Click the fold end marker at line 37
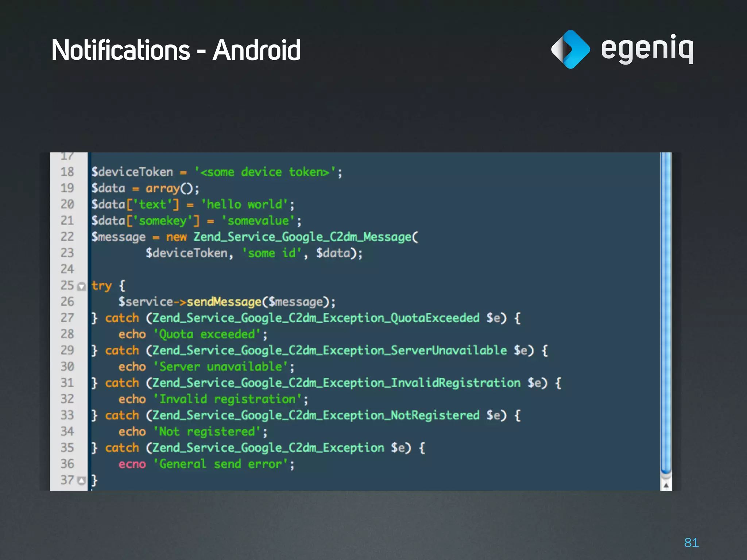The image size is (747, 560). pos(82,481)
